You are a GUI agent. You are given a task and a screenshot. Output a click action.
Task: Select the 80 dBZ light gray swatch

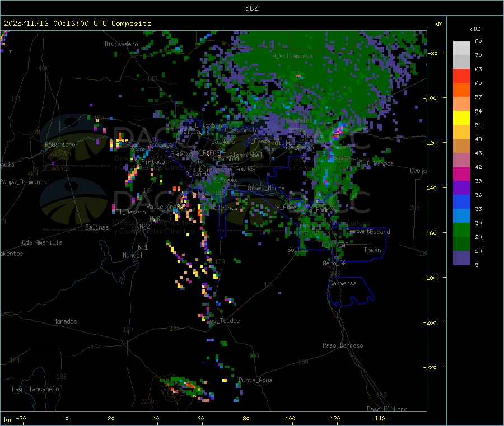pos(461,48)
